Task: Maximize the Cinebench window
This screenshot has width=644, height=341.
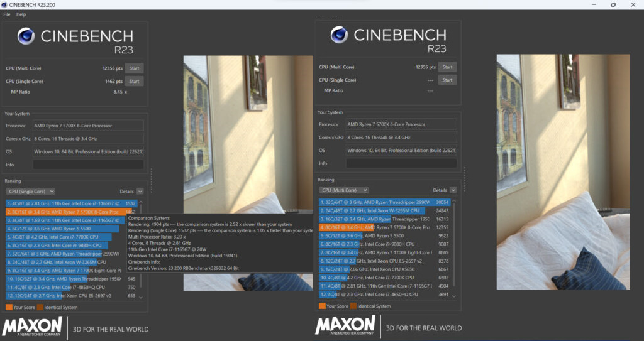Action: [613, 5]
